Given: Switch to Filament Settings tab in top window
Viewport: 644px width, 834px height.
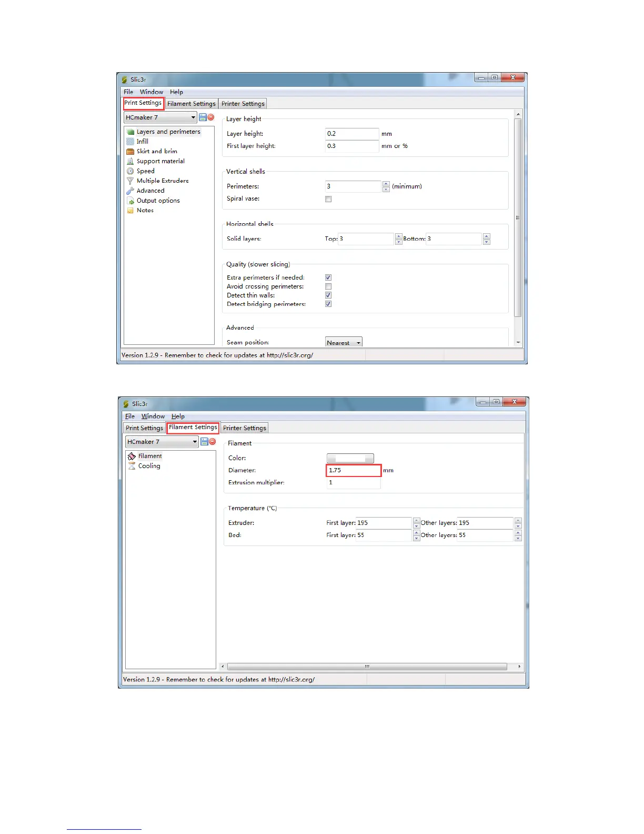Looking at the screenshot, I should tap(192, 104).
